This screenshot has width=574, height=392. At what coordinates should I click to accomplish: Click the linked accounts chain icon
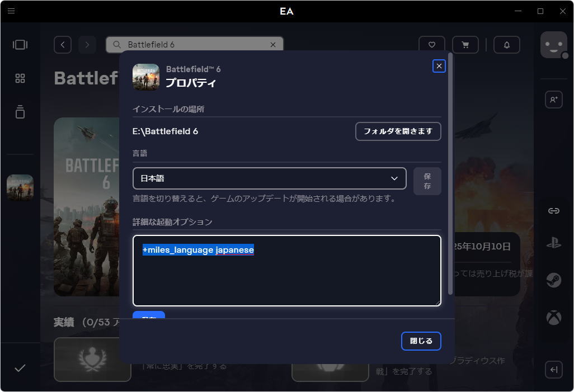coord(553,211)
